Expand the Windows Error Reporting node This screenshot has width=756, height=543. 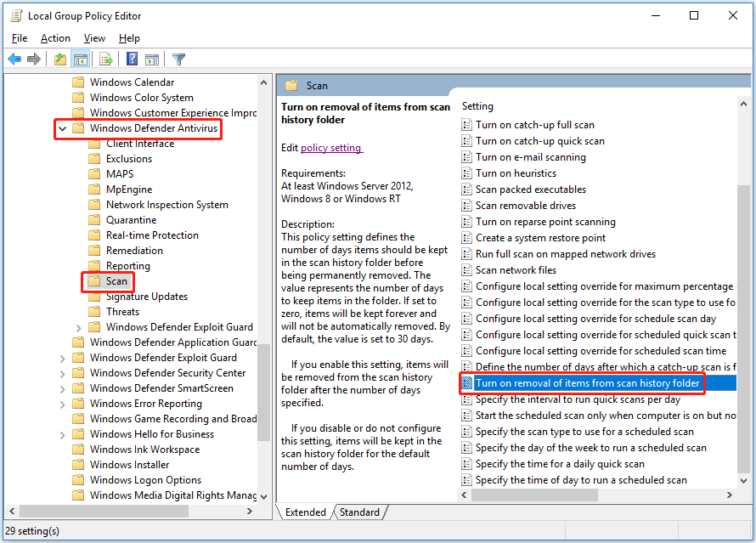[62, 404]
